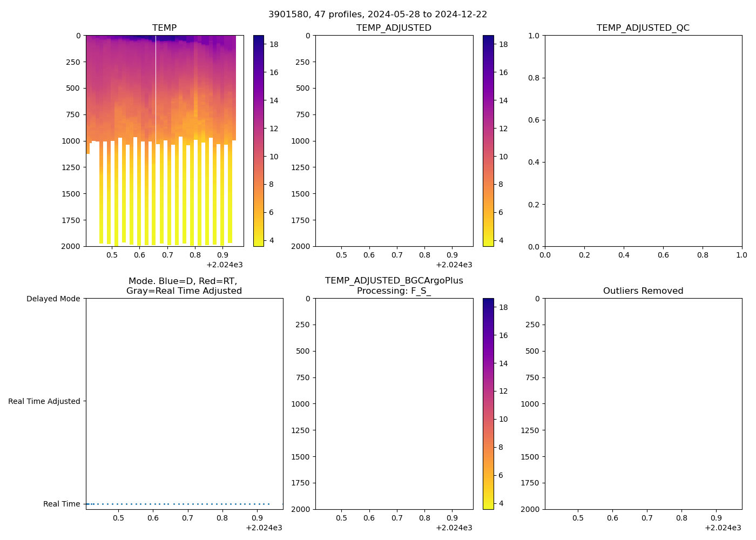This screenshot has height=540, width=756.
Task: Select the TEMP_ADJUSTED_QC plot title
Action: point(643,28)
